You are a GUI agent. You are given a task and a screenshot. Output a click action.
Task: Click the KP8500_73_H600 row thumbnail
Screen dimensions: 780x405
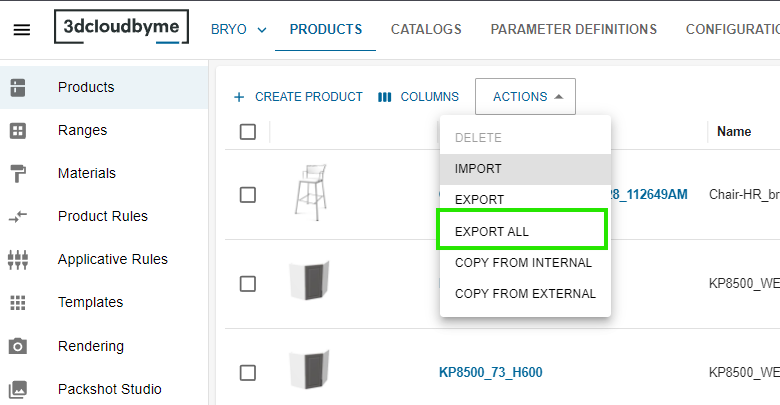click(x=309, y=370)
